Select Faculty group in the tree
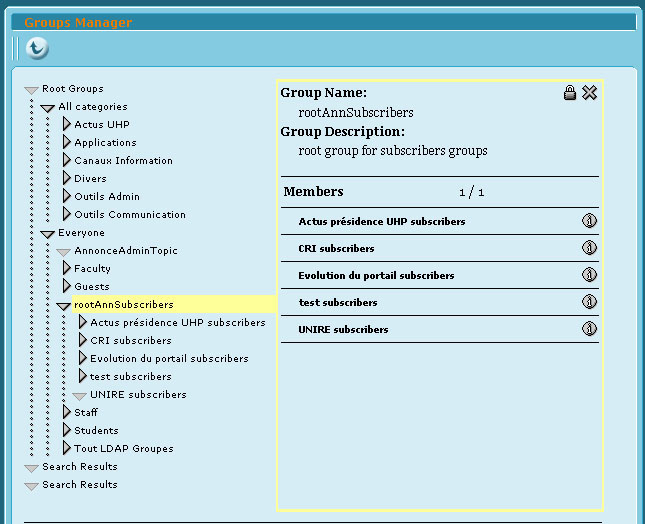The height and width of the screenshot is (524, 645). (92, 269)
